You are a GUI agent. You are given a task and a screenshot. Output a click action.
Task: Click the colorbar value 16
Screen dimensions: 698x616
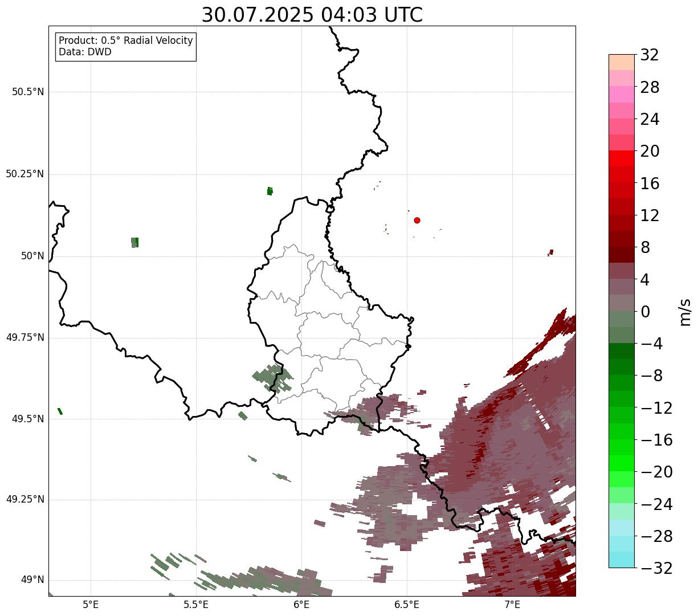click(650, 183)
